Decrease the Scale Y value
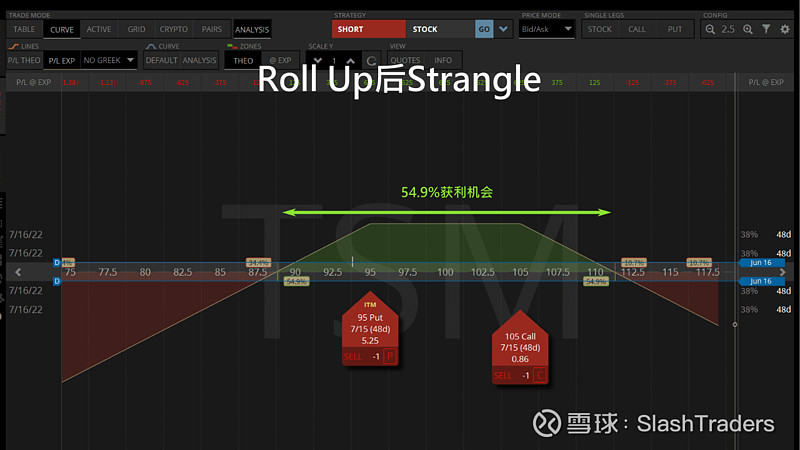 pyautogui.click(x=317, y=60)
